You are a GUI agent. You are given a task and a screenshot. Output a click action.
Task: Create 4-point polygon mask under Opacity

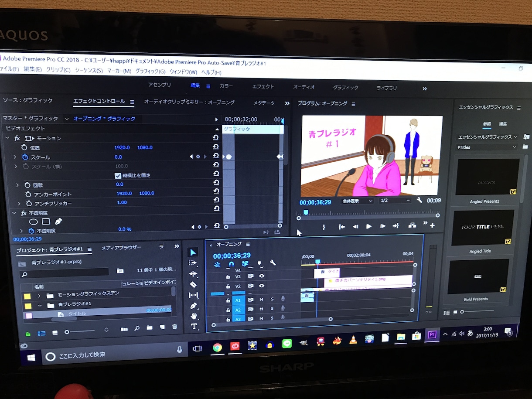coord(46,222)
